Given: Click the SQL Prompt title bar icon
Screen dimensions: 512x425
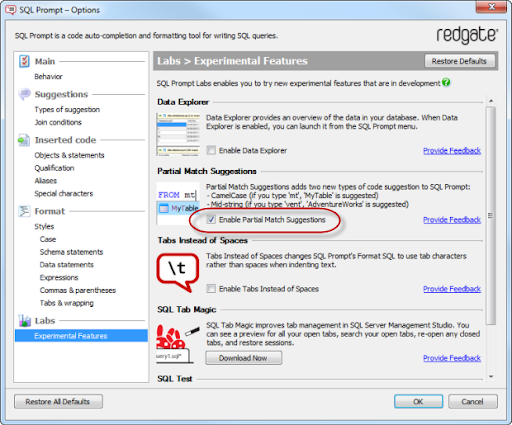Looking at the screenshot, I should point(10,10).
